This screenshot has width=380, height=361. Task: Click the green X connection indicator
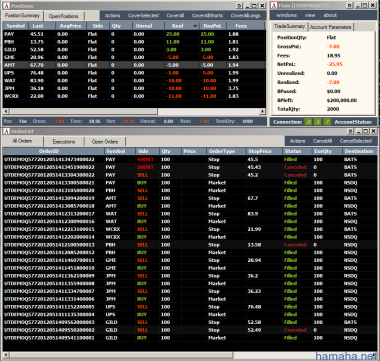[x=318, y=122]
